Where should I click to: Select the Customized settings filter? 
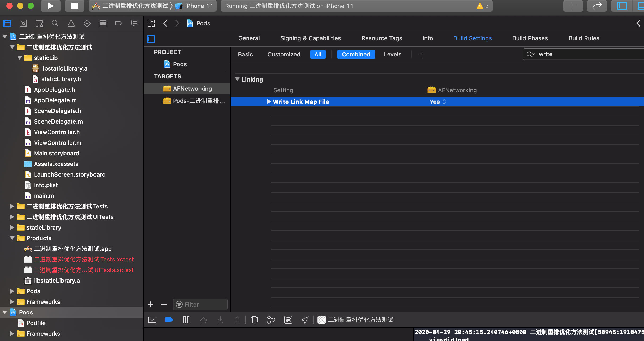tap(284, 54)
